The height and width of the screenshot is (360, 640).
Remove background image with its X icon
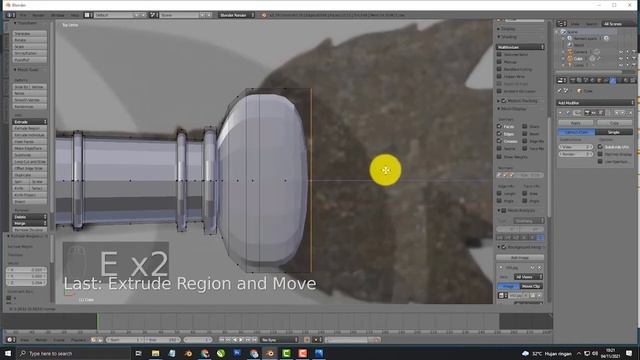[540, 268]
